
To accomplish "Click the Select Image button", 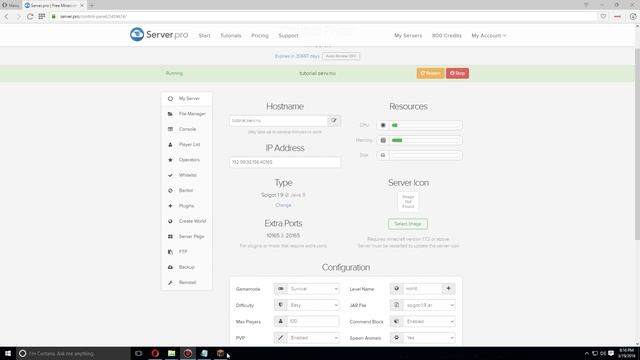I will (408, 224).
